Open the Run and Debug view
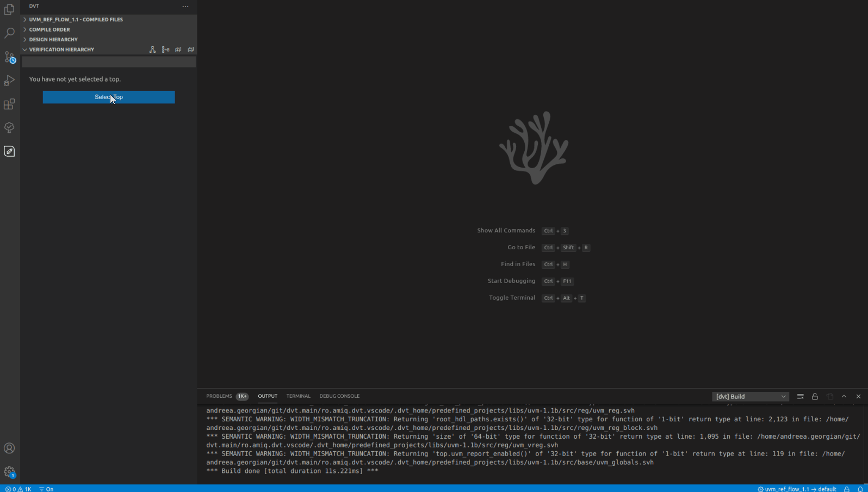 click(9, 81)
